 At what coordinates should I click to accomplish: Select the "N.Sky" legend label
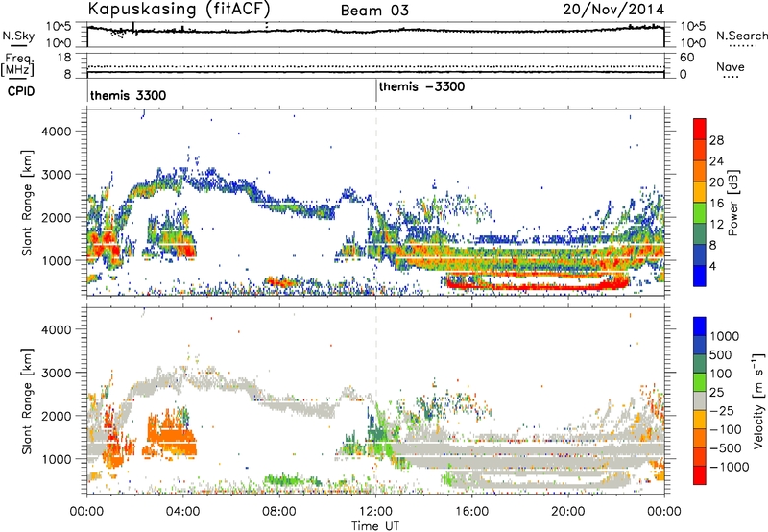[x=18, y=36]
